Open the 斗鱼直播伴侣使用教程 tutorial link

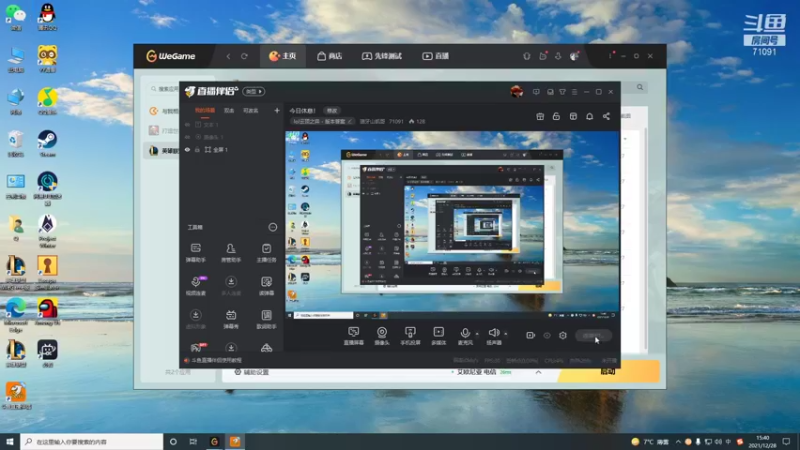[x=216, y=360]
